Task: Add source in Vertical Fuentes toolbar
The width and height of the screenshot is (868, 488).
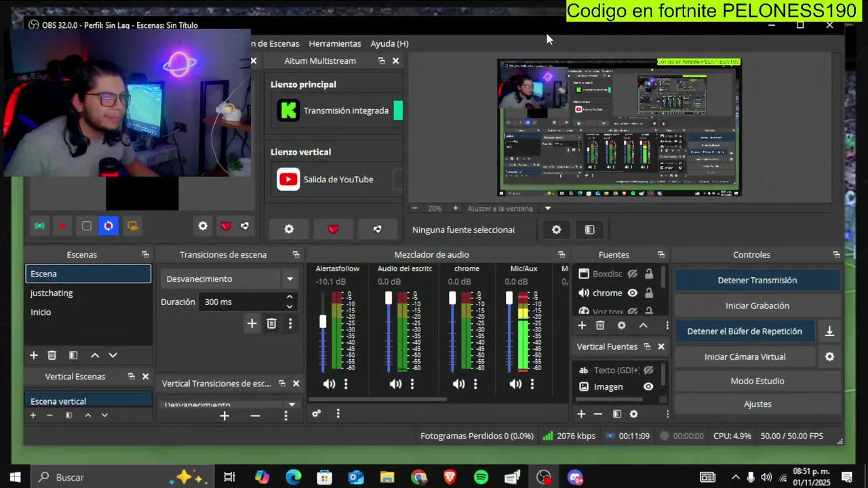Action: click(x=580, y=414)
